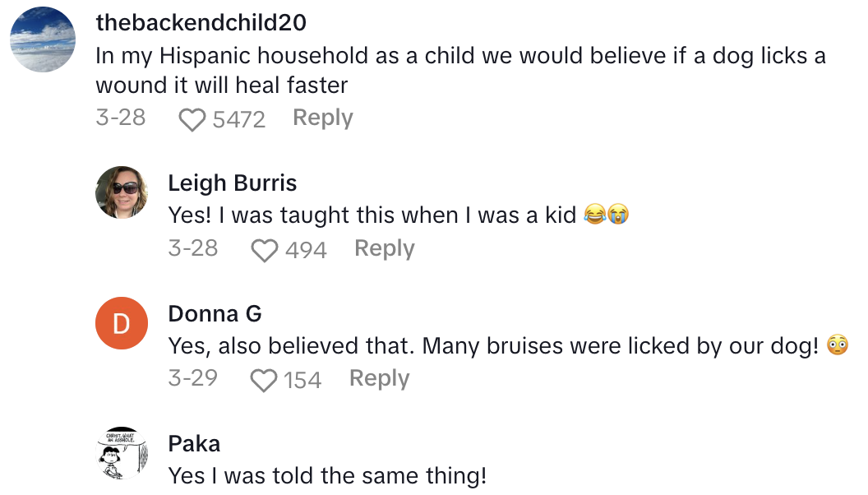Like Leigh Burris's reply with heart icon
Image resolution: width=868 pixels, height=495 pixels.
pos(264,250)
